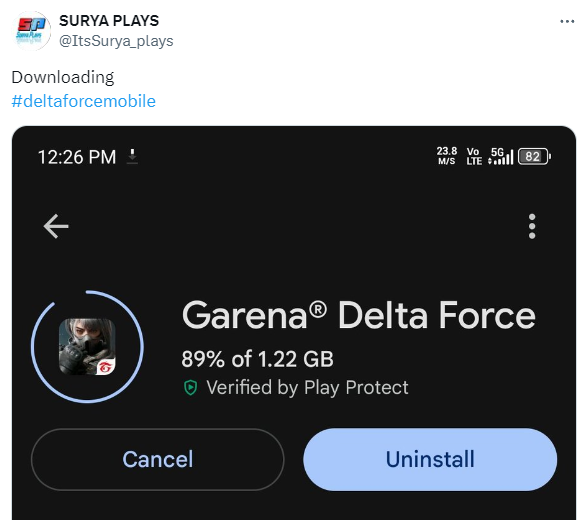Tap the 5G signal strength icon
The height and width of the screenshot is (520, 586).
[x=501, y=156]
